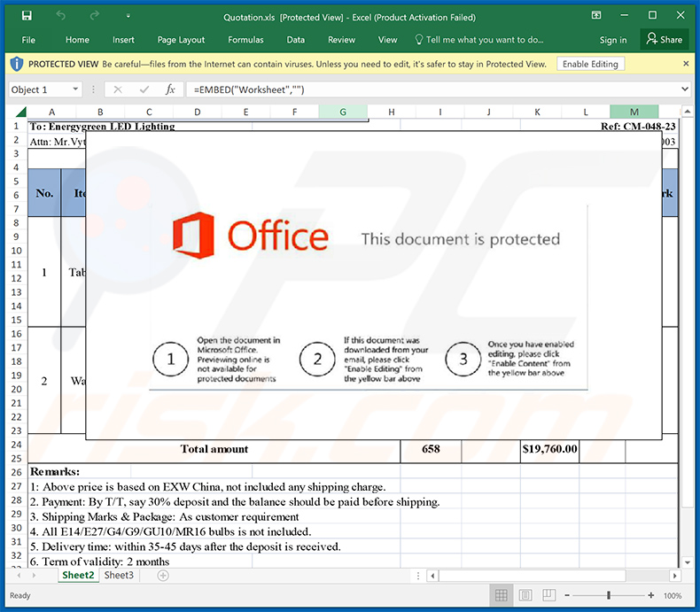Add a new sheet with plus icon
Screen dimensions: 700x612
[162, 576]
